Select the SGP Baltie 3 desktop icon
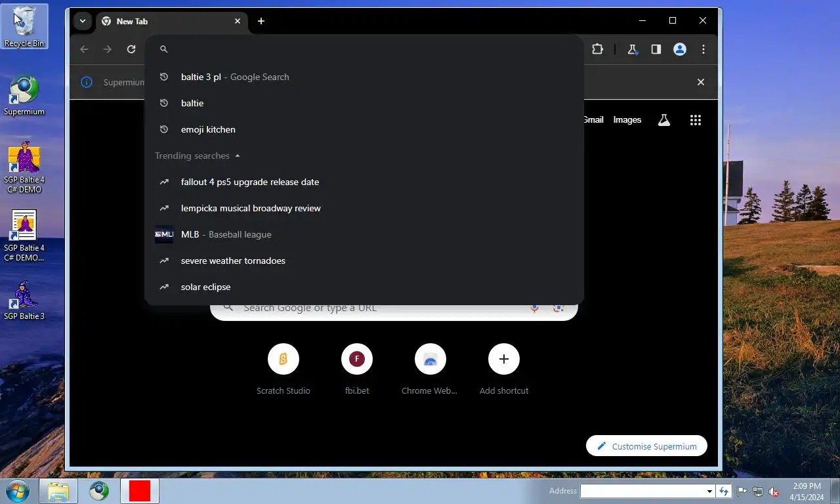 [24, 301]
